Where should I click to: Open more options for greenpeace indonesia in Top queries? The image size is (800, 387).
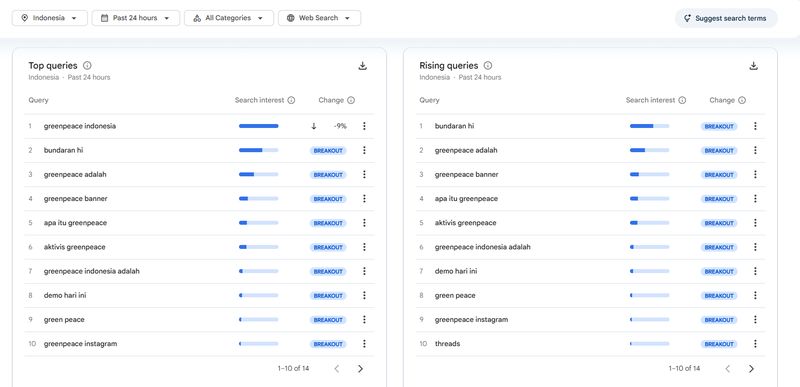click(x=364, y=126)
